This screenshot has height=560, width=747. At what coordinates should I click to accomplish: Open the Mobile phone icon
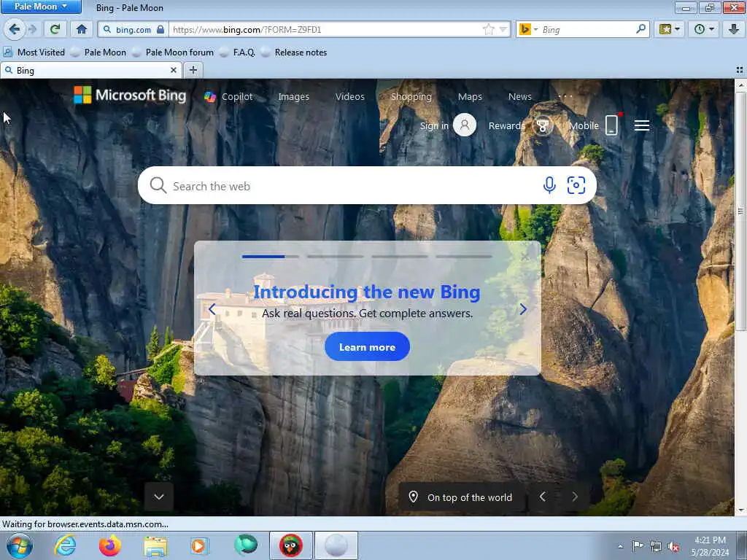click(611, 125)
